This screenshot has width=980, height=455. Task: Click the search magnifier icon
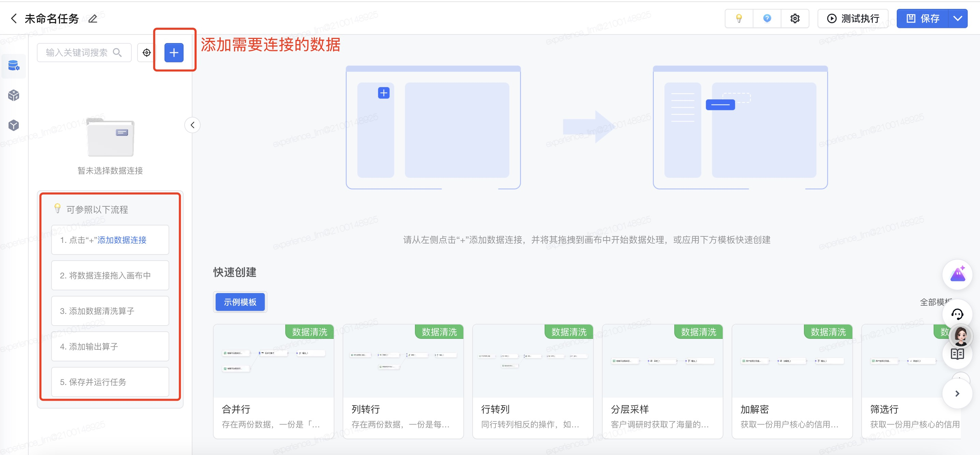coord(118,53)
